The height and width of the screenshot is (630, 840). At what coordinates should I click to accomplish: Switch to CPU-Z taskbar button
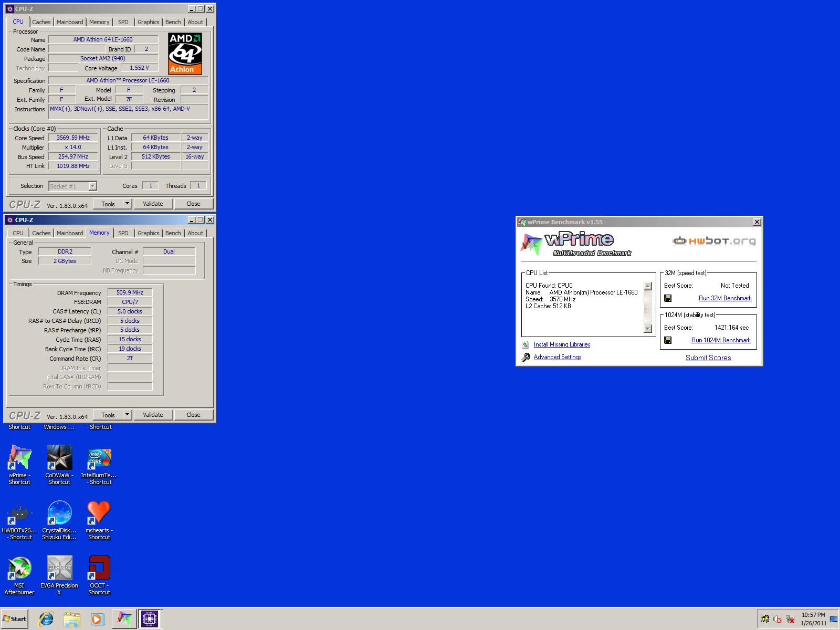(150, 619)
